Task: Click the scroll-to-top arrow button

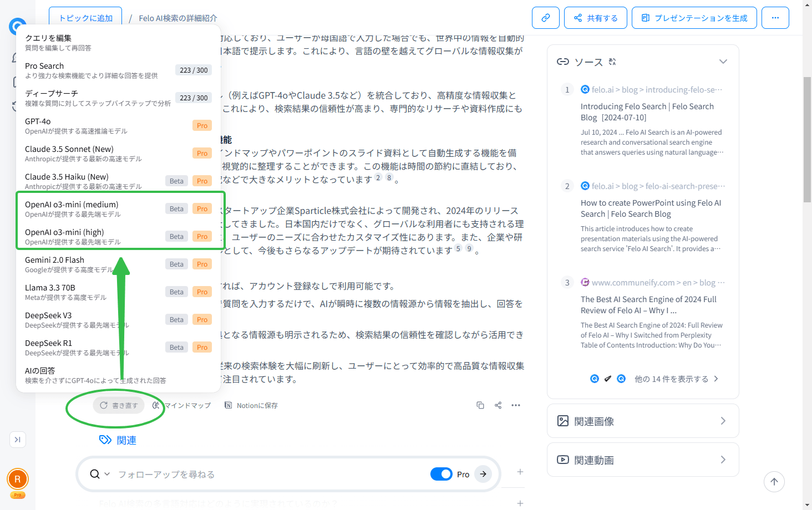Action: coord(774,481)
